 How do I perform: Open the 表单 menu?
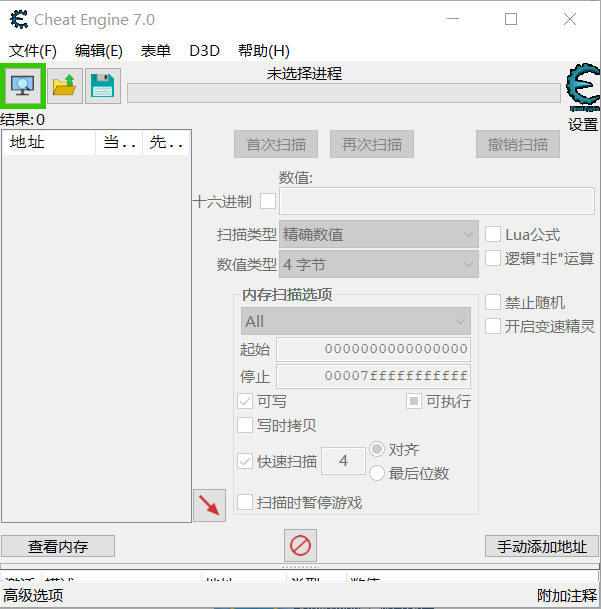(x=155, y=50)
